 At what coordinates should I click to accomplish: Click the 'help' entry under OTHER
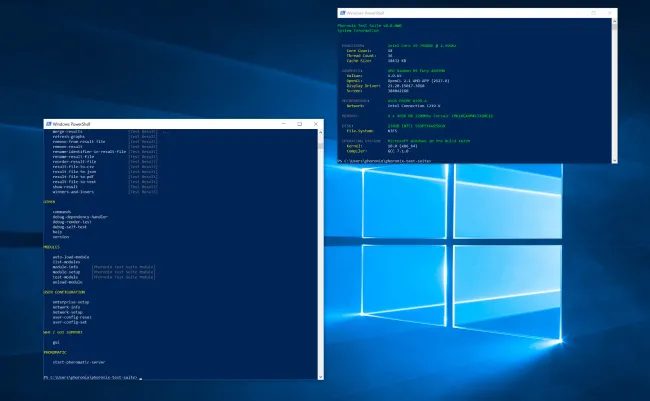point(57,232)
